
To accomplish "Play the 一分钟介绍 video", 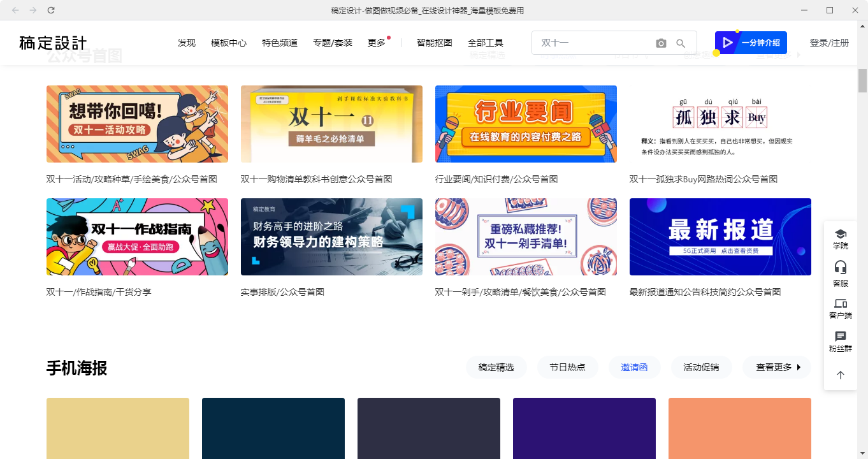I will click(x=751, y=43).
